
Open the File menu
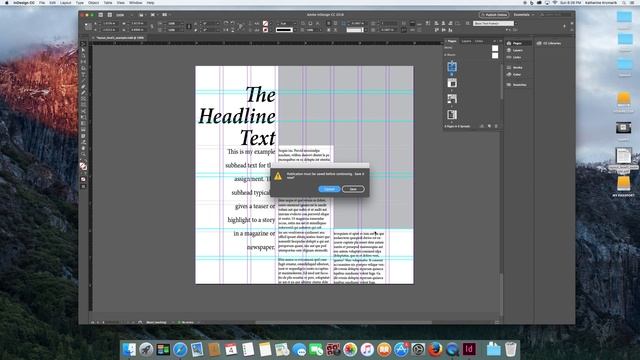click(x=42, y=2)
